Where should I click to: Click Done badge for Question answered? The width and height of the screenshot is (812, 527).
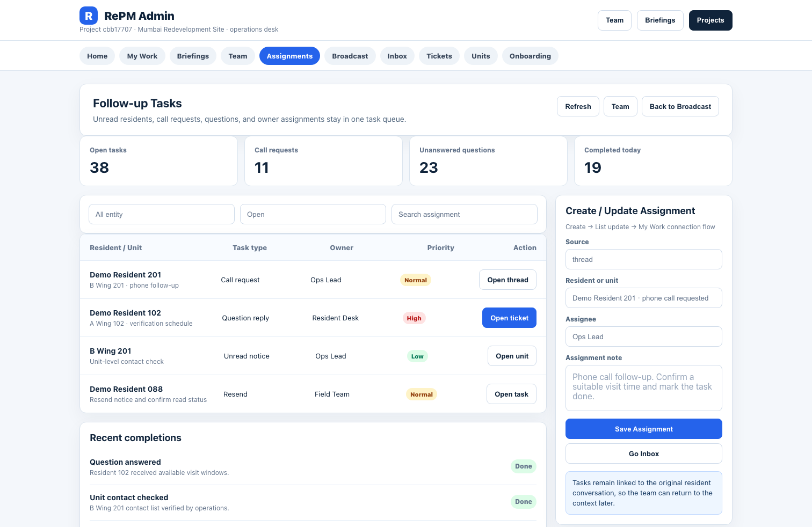[x=523, y=466]
